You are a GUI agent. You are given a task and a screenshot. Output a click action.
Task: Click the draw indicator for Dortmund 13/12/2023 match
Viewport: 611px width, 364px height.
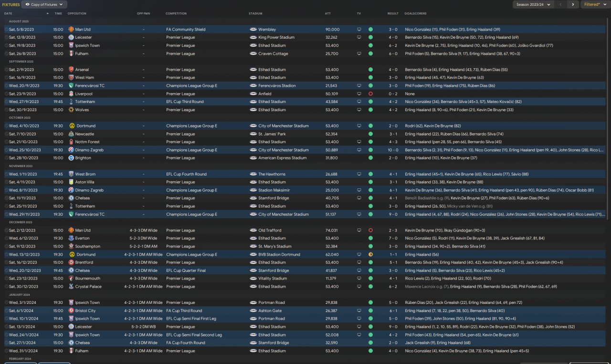[370, 255]
